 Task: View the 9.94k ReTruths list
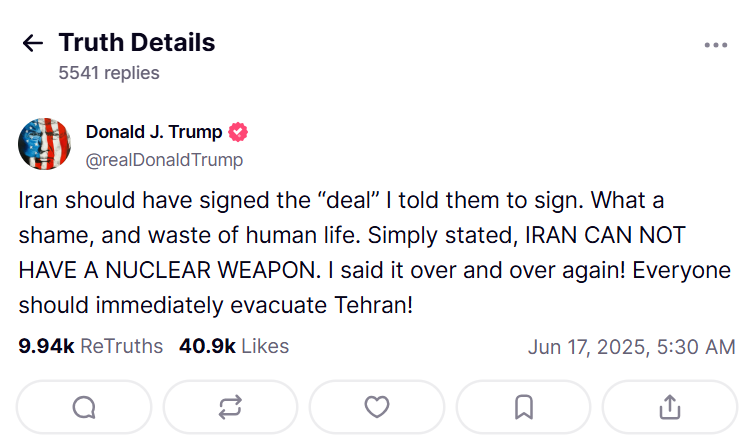pyautogui.click(x=90, y=347)
